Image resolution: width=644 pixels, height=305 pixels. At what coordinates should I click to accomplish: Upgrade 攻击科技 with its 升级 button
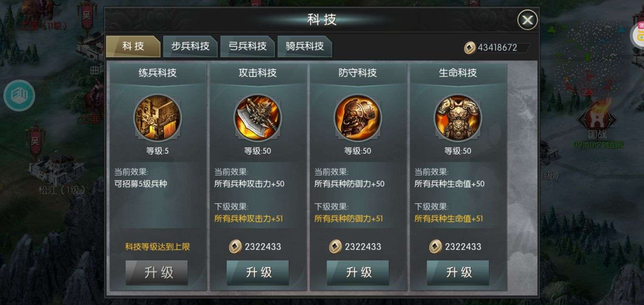pos(258,272)
